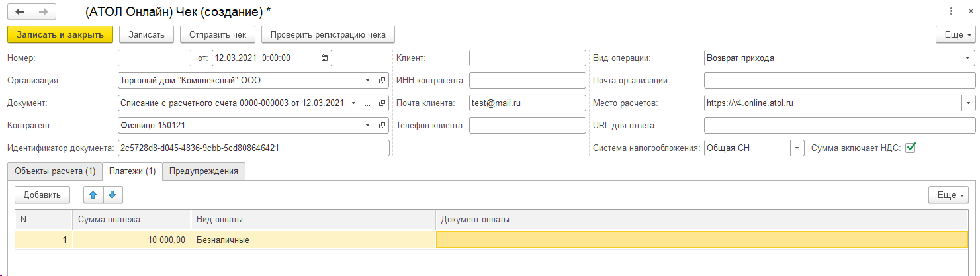Toggle Сумма включает НДС checkbox
980x276 pixels.
pyautogui.click(x=911, y=148)
